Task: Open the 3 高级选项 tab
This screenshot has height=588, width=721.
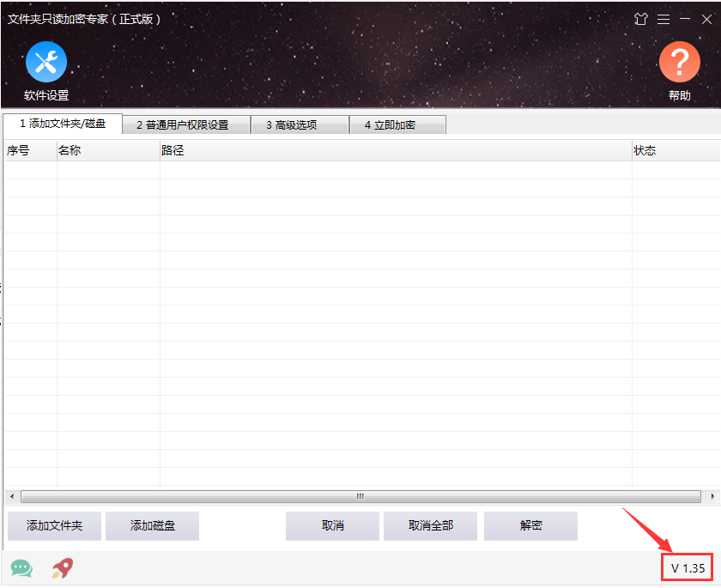Action: click(300, 125)
